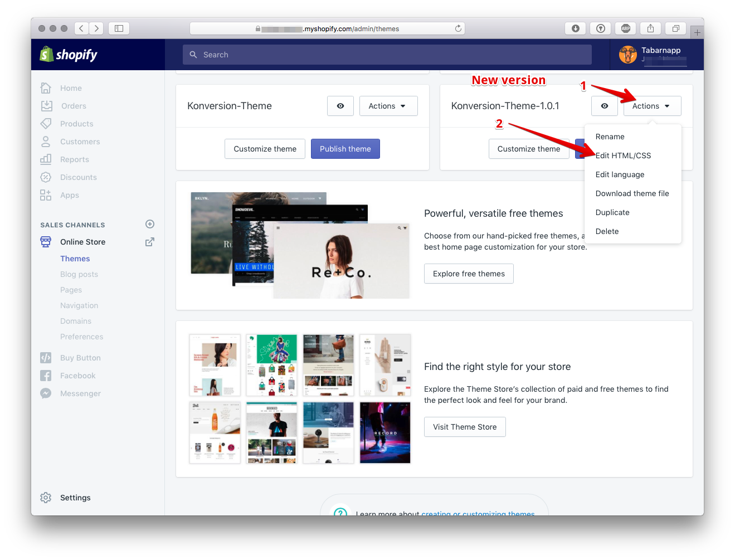Go back in Safari
Viewport: 735px width, 560px height.
pos(81,28)
